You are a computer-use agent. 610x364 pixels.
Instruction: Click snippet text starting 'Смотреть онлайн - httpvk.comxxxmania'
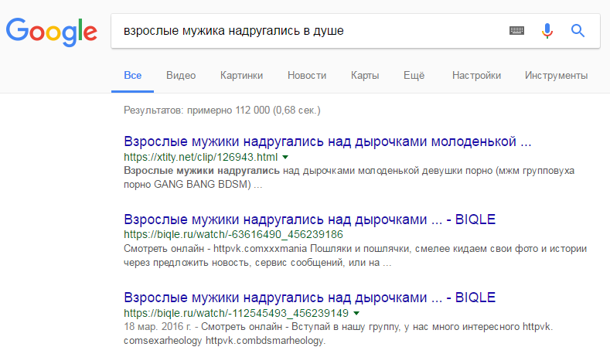355,256
